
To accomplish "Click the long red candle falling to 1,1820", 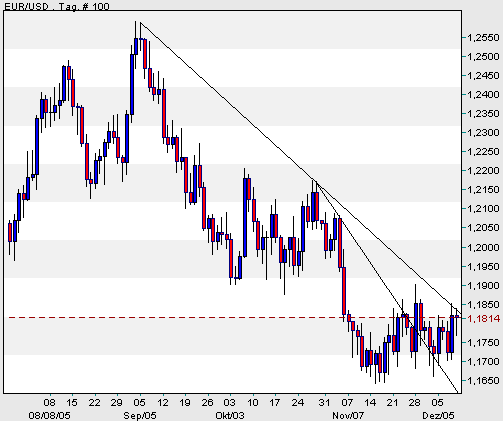I will pyautogui.click(x=344, y=291).
